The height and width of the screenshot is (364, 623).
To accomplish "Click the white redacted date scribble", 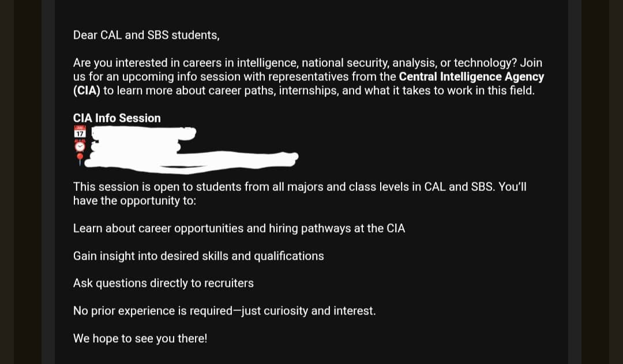I will point(144,133).
